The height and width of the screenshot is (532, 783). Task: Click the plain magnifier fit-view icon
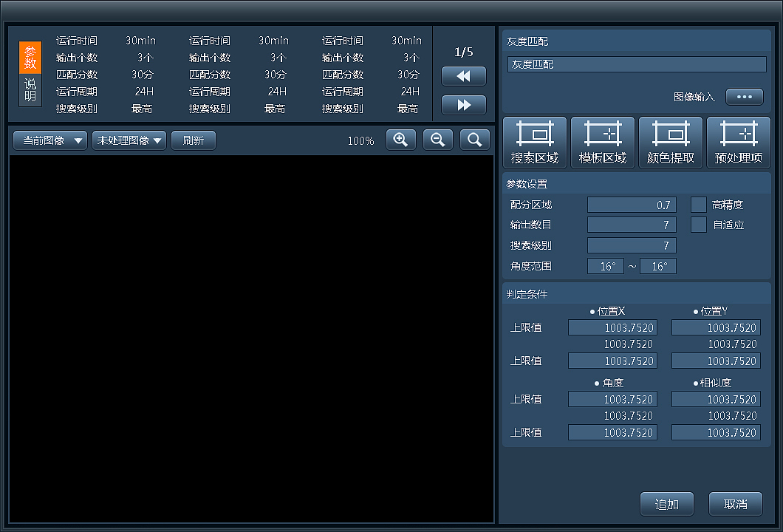474,140
